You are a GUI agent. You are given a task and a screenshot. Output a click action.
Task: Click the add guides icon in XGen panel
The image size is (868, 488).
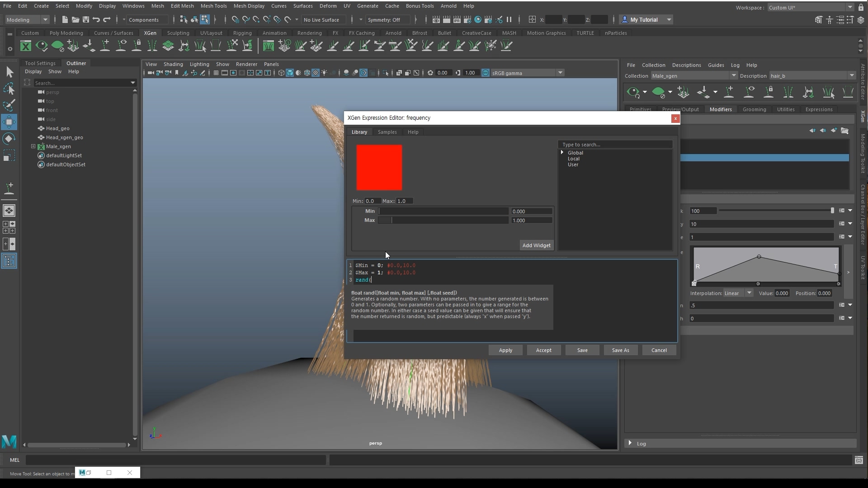point(729,92)
